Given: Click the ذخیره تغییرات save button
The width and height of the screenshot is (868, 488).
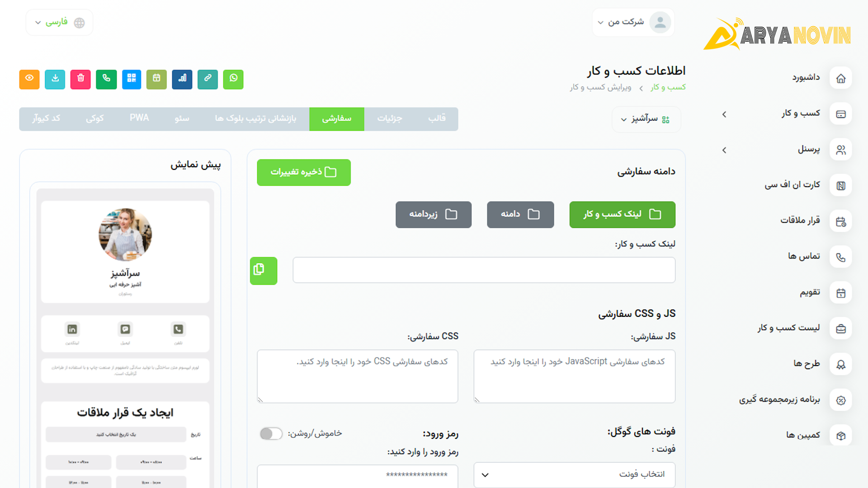Looking at the screenshot, I should 304,172.
